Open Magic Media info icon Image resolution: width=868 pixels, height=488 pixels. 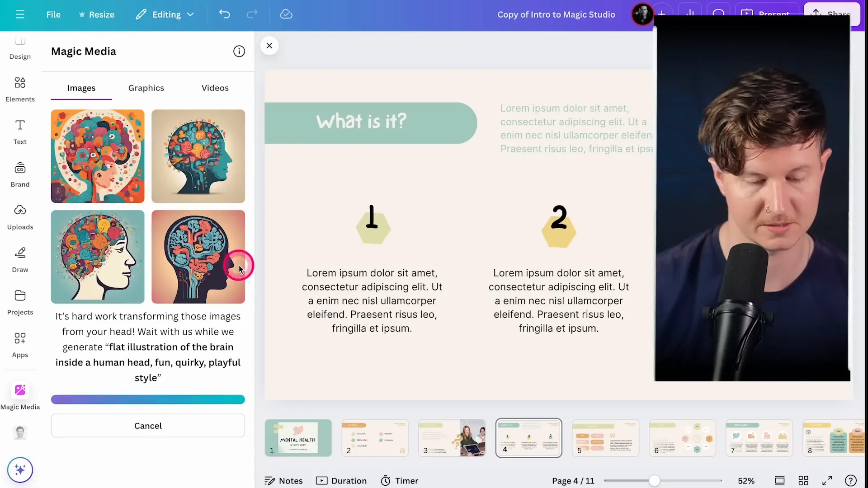tap(239, 52)
